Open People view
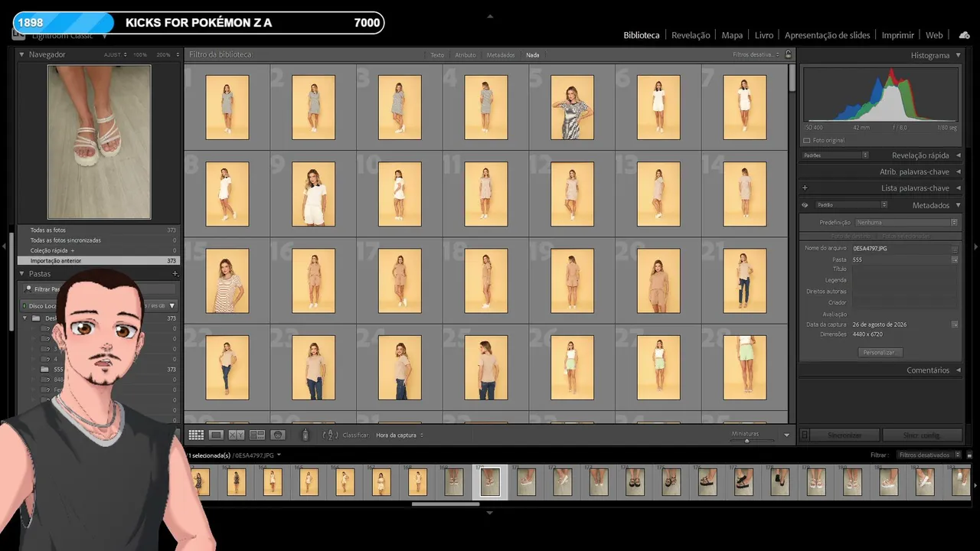This screenshot has height=551, width=980. (277, 435)
